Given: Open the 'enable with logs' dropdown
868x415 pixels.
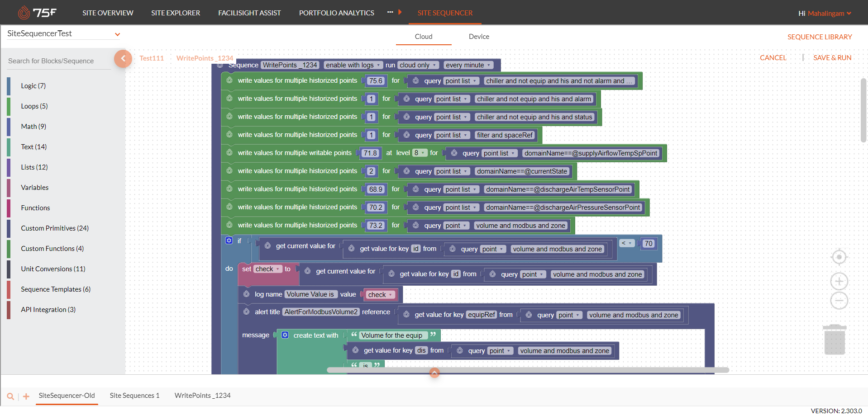Looking at the screenshot, I should (x=353, y=65).
